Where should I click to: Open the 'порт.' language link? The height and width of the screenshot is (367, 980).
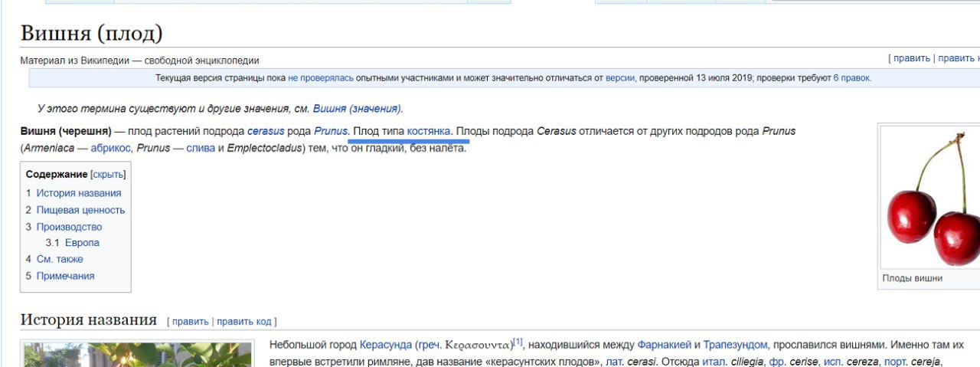coord(895,362)
